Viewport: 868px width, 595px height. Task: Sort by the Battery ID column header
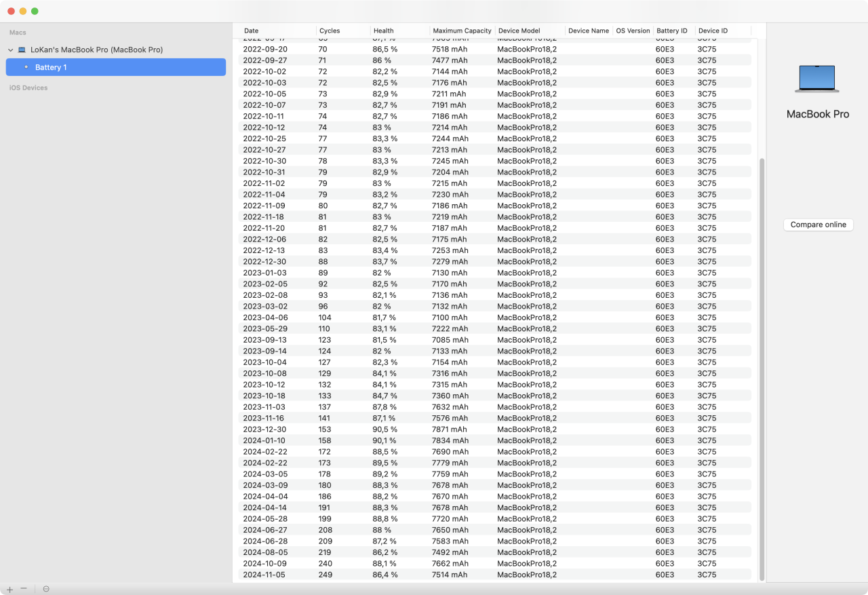(675, 31)
